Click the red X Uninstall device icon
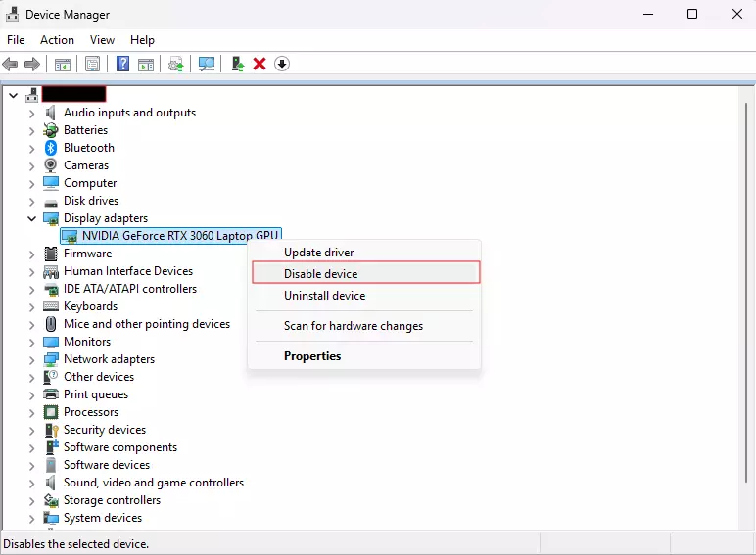The width and height of the screenshot is (756, 555). [x=260, y=64]
